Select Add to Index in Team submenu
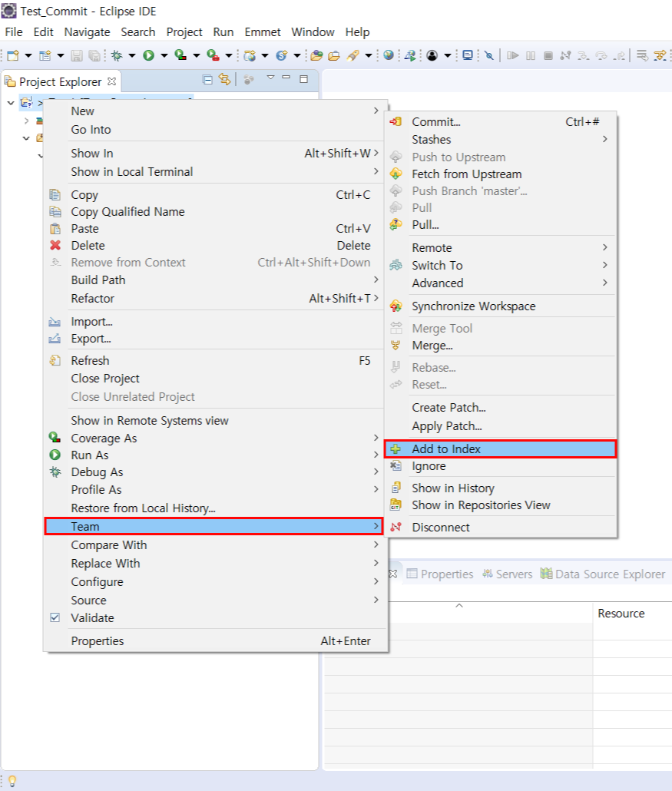Image resolution: width=672 pixels, height=791 pixels. (x=500, y=449)
